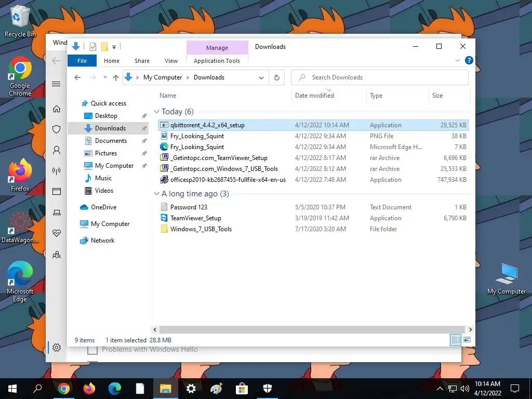The height and width of the screenshot is (399, 532).
Task: Refresh the Downloads folder view
Action: pyautogui.click(x=277, y=77)
